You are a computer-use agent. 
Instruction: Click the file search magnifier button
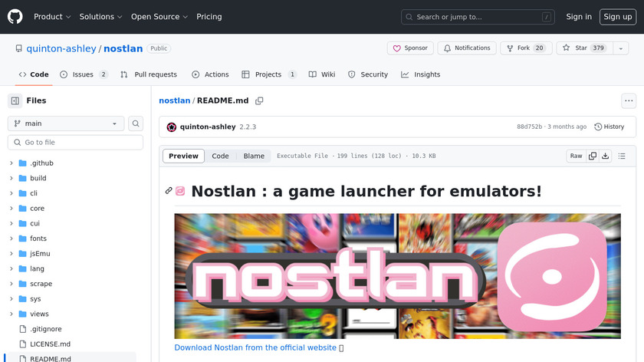[136, 123]
